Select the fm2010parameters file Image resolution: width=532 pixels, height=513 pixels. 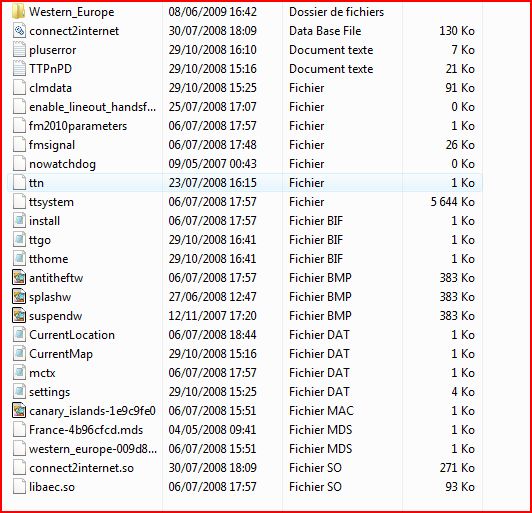tap(244, 126)
